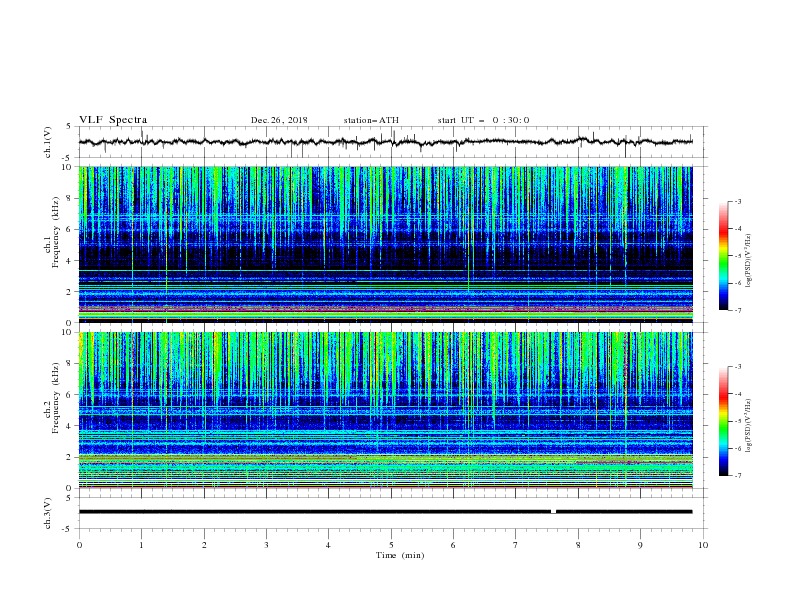This screenshot has width=792, height=612.
Task: Click the "-7" label on lower color bar
Action: pyautogui.click(x=737, y=476)
